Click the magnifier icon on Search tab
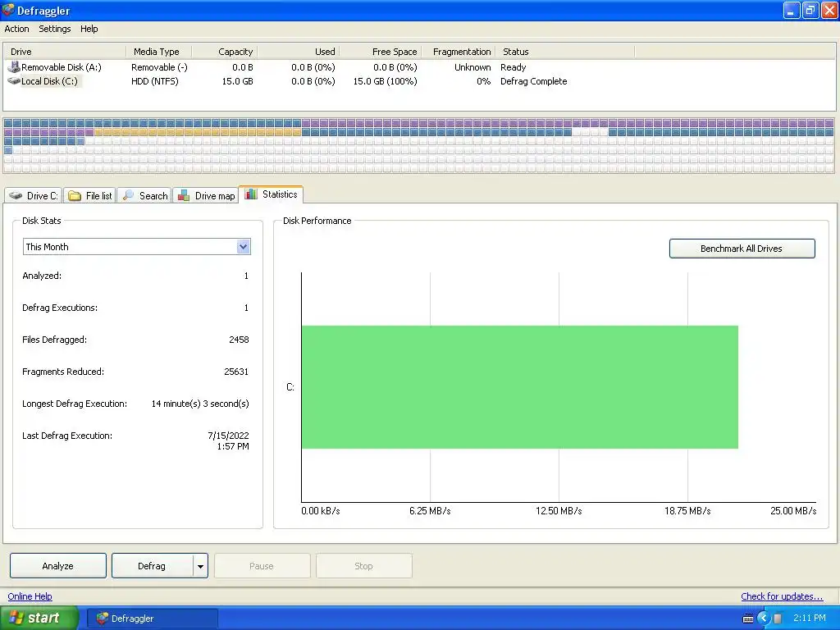This screenshot has width=840, height=630. (128, 195)
